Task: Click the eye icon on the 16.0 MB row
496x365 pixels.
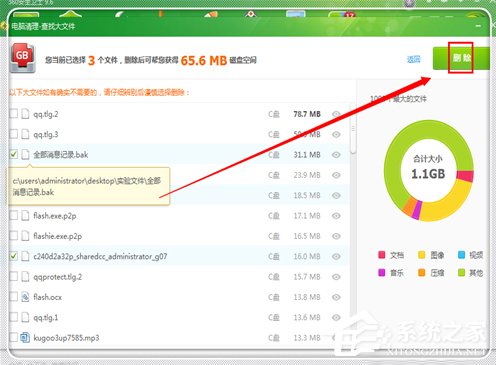Action: click(x=336, y=256)
